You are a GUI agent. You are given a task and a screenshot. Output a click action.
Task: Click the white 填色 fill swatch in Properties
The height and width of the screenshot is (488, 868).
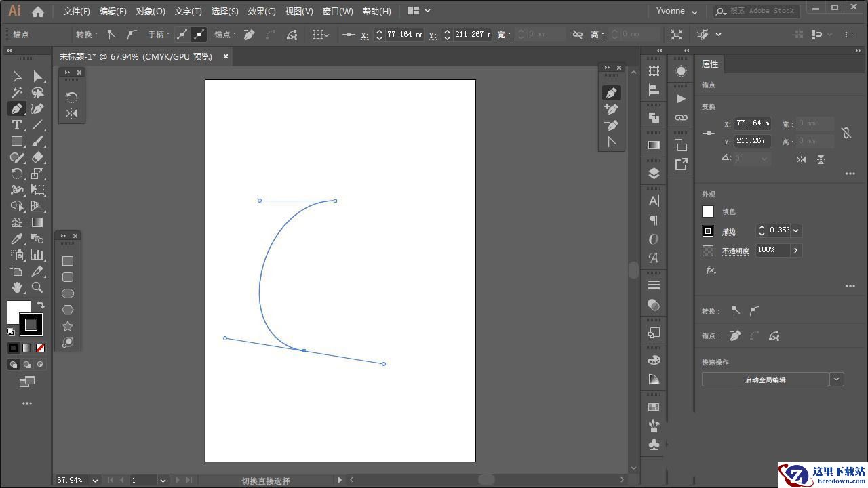[x=708, y=211]
